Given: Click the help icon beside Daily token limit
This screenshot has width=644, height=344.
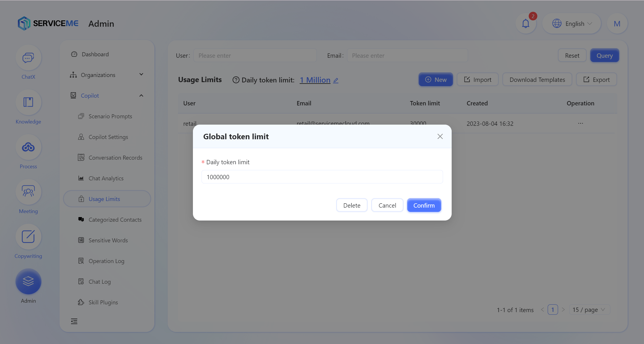Looking at the screenshot, I should tap(236, 80).
